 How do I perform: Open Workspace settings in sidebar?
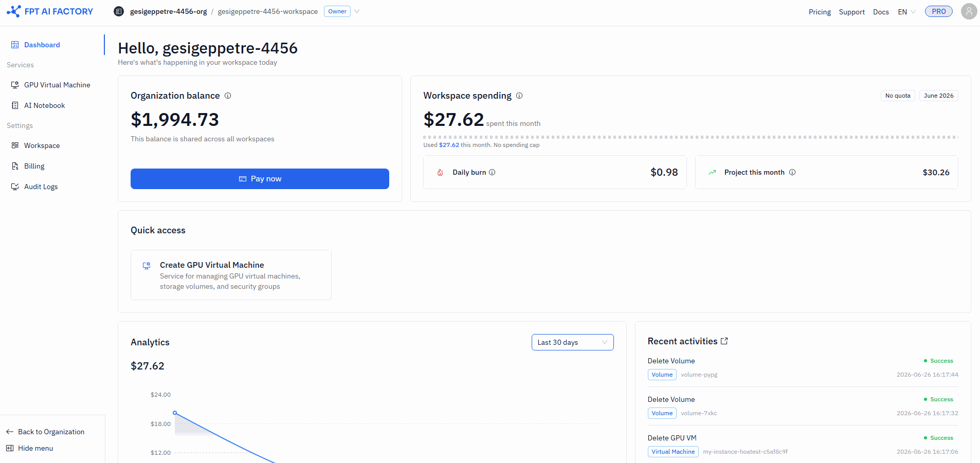[52, 145]
